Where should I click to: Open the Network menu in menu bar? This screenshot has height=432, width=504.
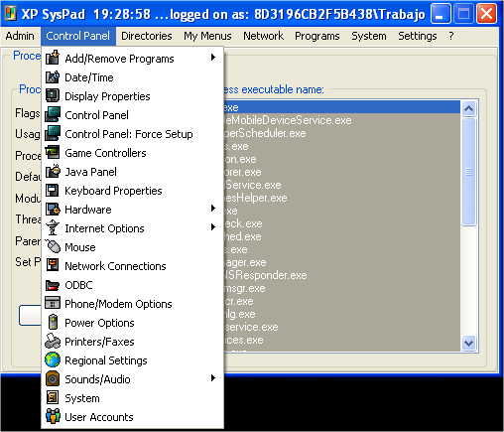click(x=263, y=36)
